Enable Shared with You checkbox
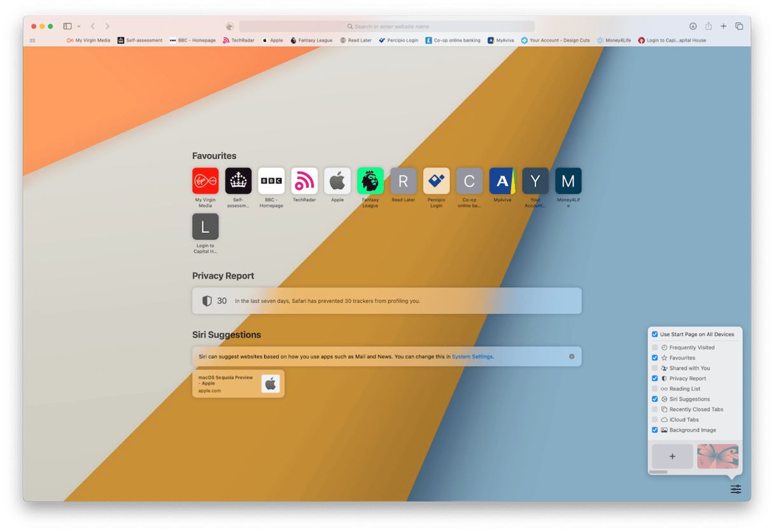The width and height of the screenshot is (774, 532). [x=655, y=368]
